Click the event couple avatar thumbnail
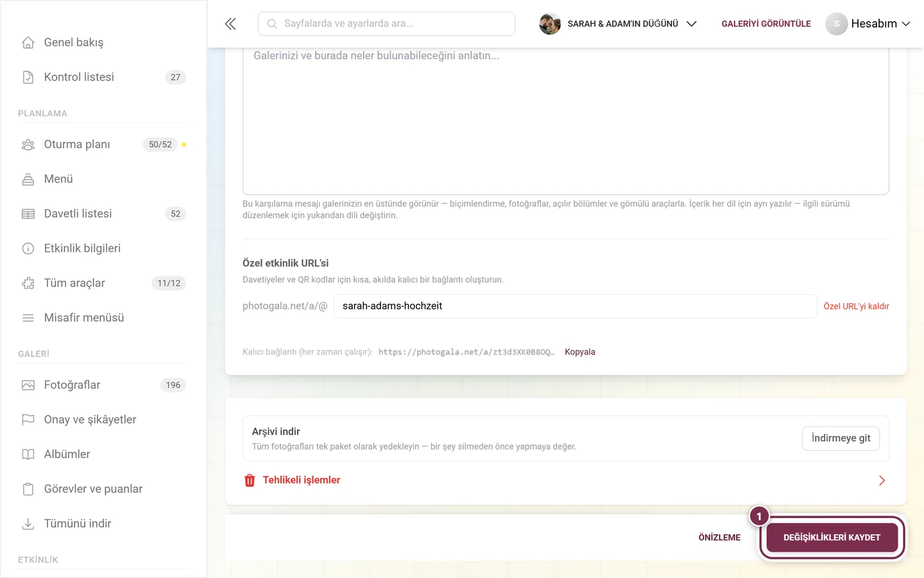924x578 pixels. [550, 24]
